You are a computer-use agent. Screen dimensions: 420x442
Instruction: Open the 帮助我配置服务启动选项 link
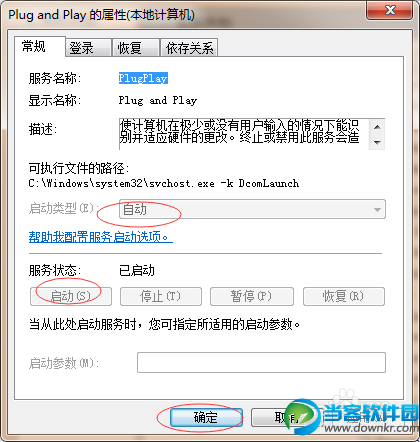click(101, 237)
